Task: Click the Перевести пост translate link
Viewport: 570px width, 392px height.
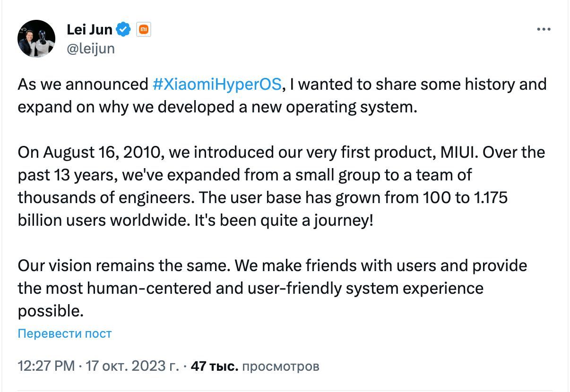Action: 64,334
